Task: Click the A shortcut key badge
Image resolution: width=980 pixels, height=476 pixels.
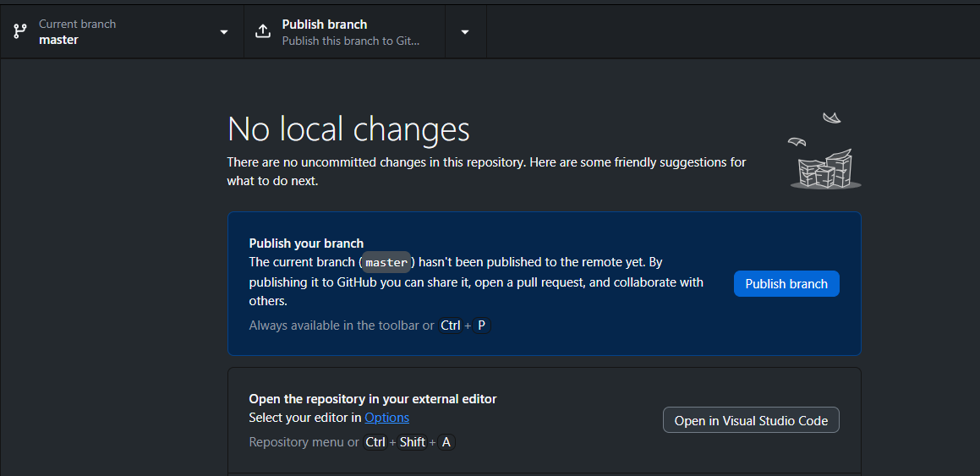Action: click(x=446, y=442)
